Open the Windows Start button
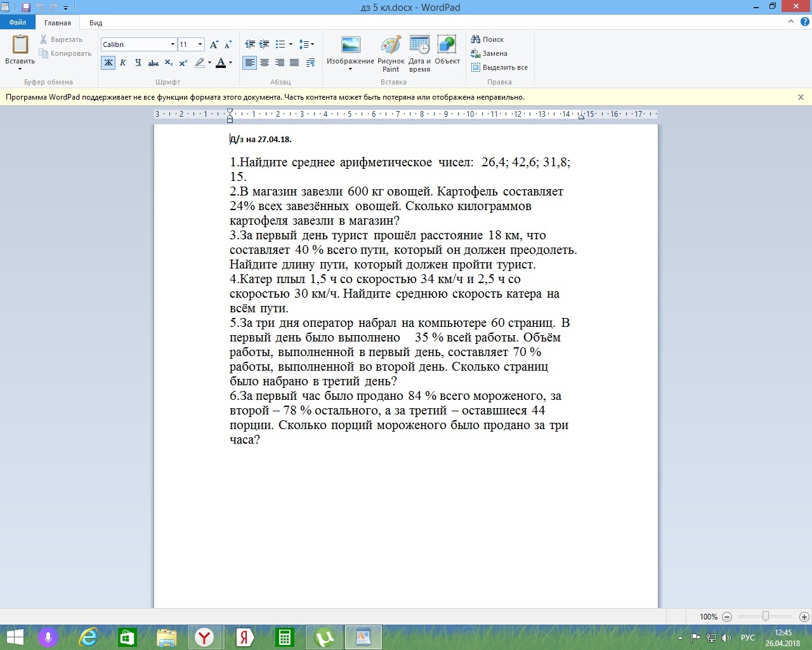Screen dimensions: 812x650 pyautogui.click(x=14, y=637)
